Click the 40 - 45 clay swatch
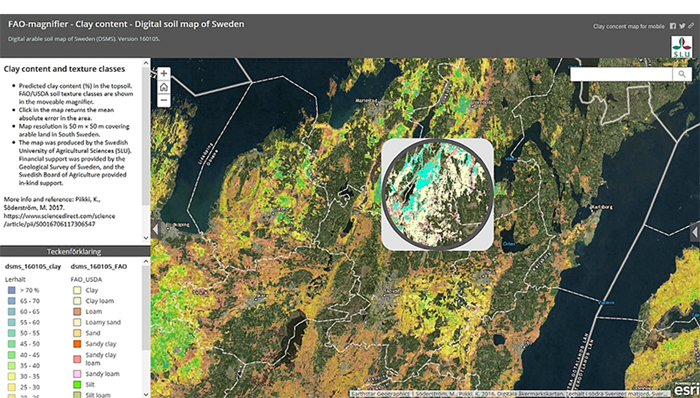Viewport: 700px width, 398px height. (12, 355)
